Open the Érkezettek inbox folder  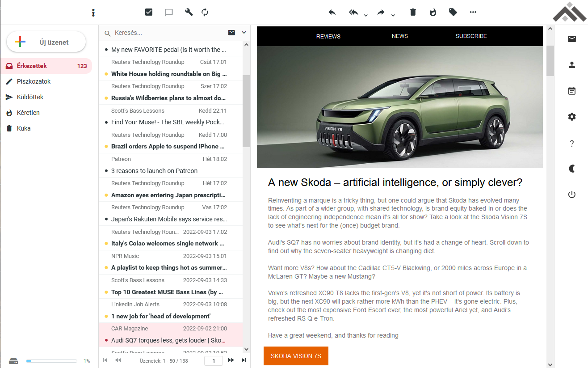tap(46, 66)
